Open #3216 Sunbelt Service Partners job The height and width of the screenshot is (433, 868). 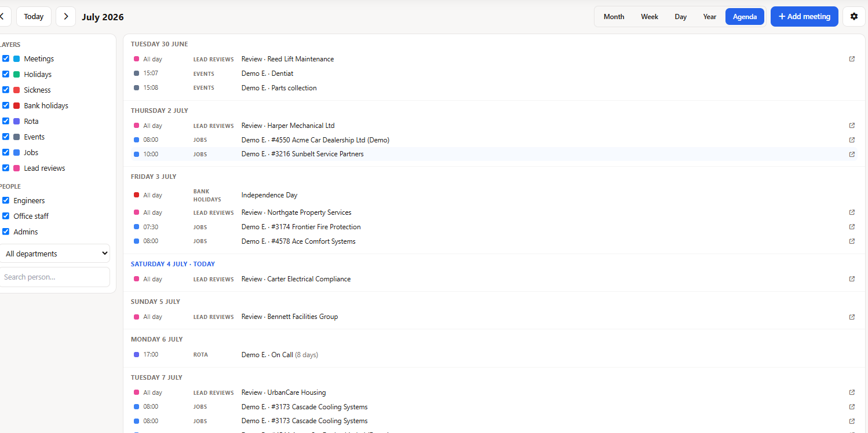(494, 155)
